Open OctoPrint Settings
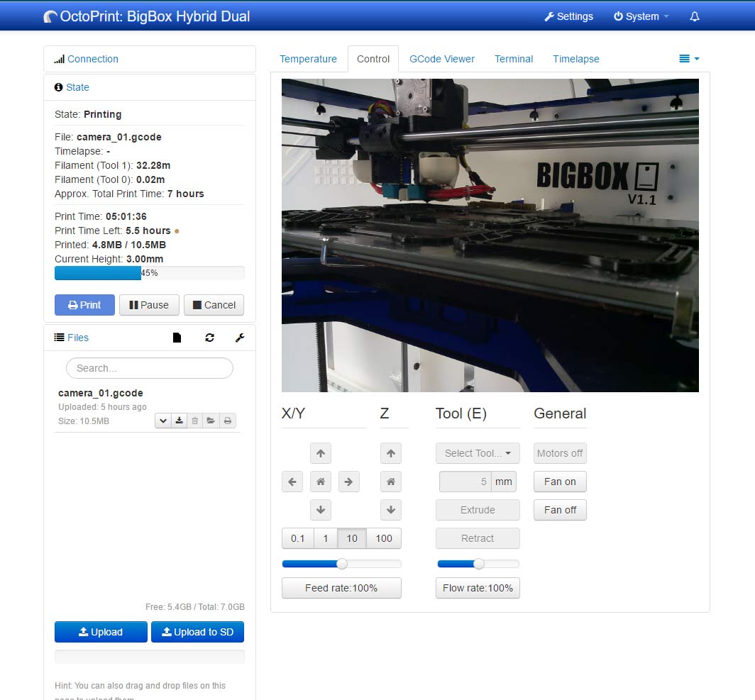The height and width of the screenshot is (700, 755). [x=568, y=16]
